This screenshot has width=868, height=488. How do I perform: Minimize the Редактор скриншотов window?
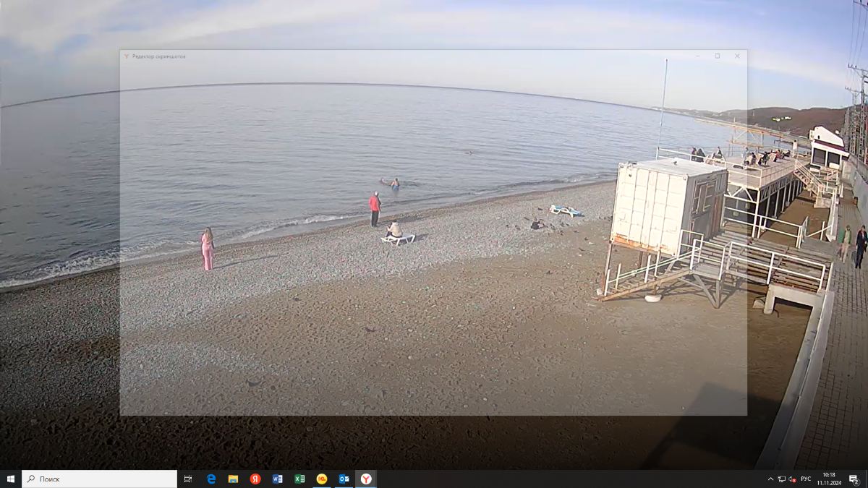pos(697,56)
